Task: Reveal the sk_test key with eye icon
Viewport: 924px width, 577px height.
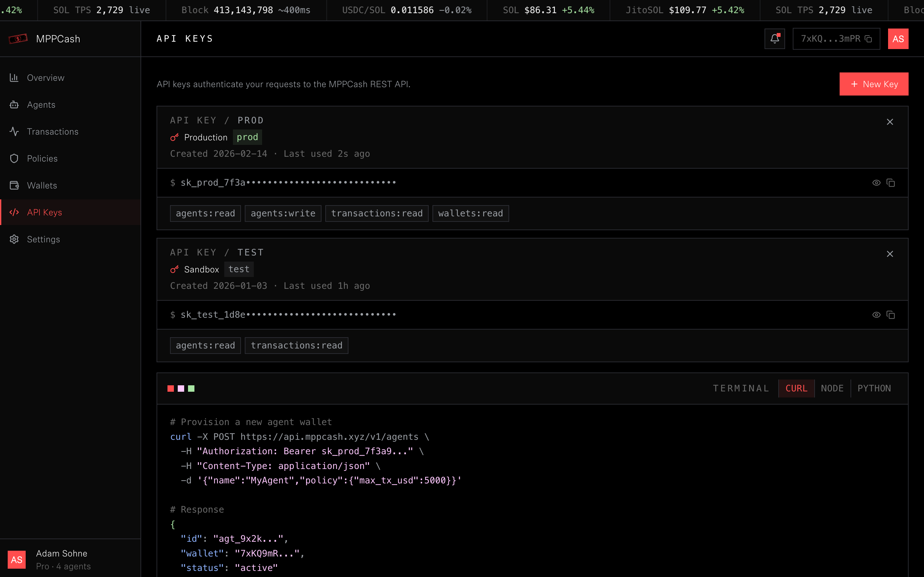Action: [876, 315]
